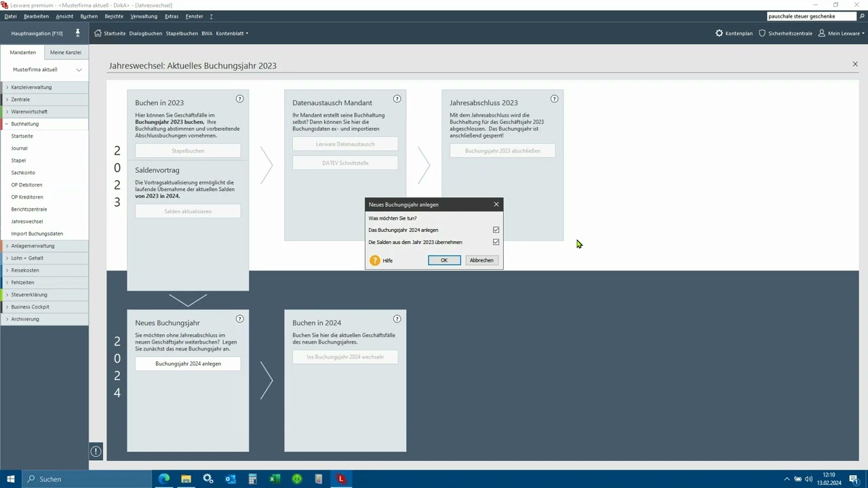
Task: Open the Datei menu
Action: pyautogui.click(x=10, y=16)
